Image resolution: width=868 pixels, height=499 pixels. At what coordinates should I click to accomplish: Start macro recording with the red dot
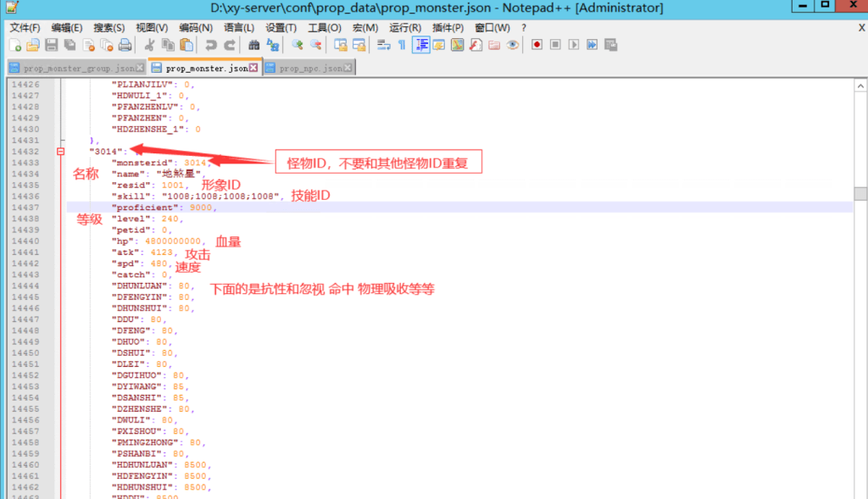coord(537,45)
